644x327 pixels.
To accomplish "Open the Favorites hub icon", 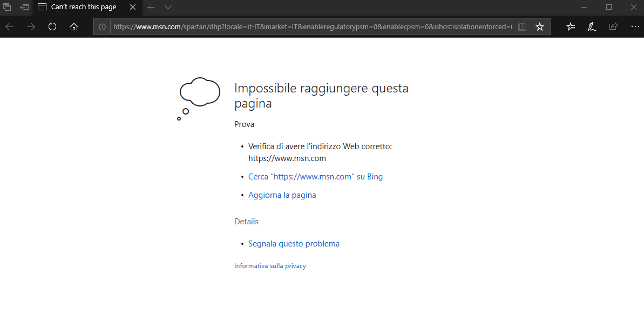I will (571, 26).
